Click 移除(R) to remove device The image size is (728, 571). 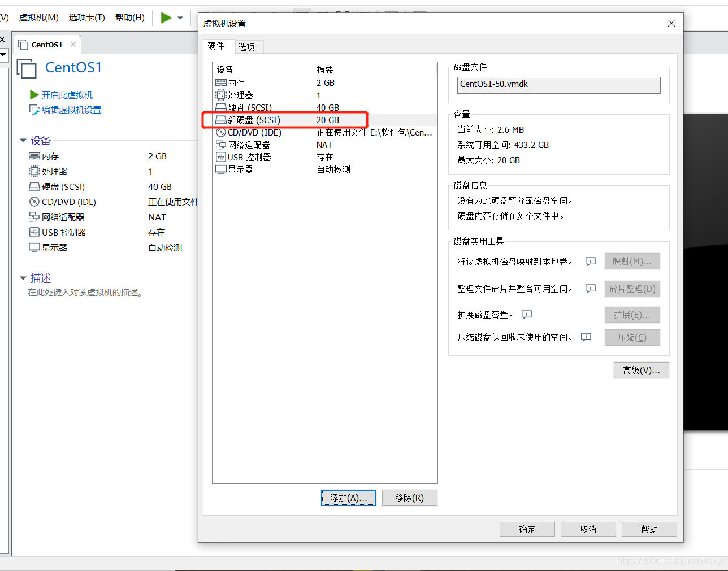click(410, 498)
